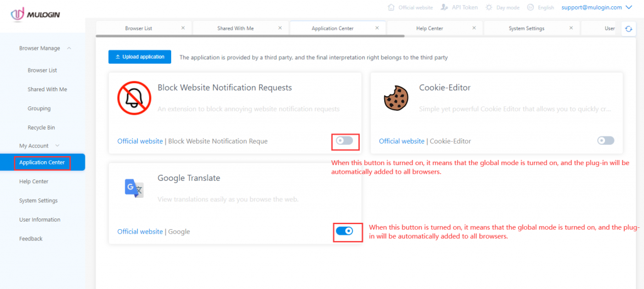Viewport: 644px width, 289px height.
Task: Click the MuLogin logo
Action: (36, 14)
